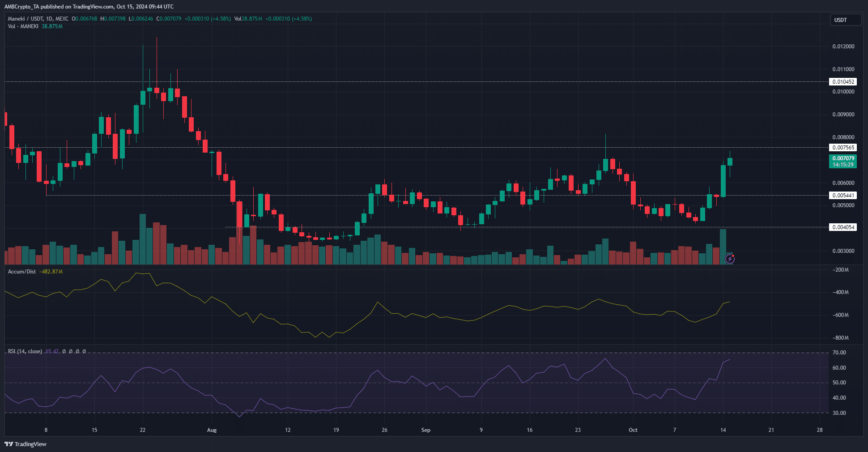Click the low price L0.006246 in the header
The height and width of the screenshot is (452, 868).
[x=141, y=19]
